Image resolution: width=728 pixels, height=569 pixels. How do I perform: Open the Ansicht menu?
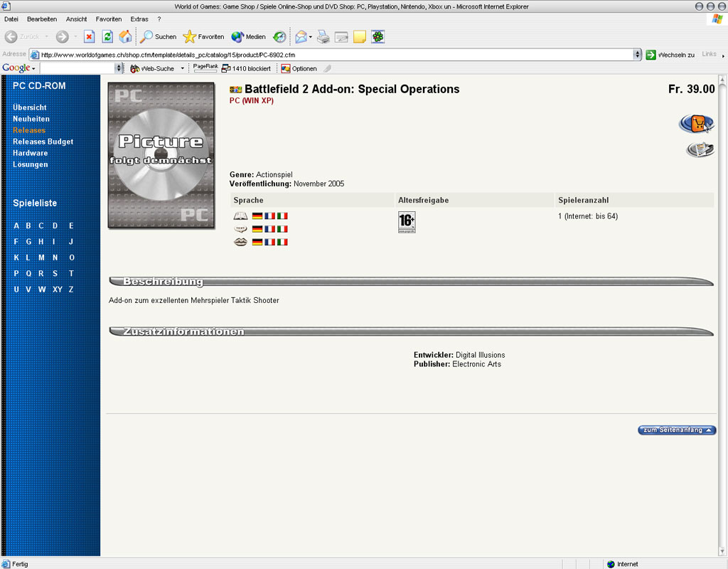pyautogui.click(x=76, y=19)
